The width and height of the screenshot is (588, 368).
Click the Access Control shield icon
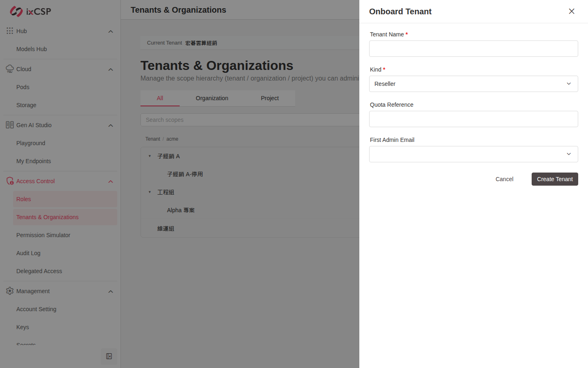pos(10,181)
